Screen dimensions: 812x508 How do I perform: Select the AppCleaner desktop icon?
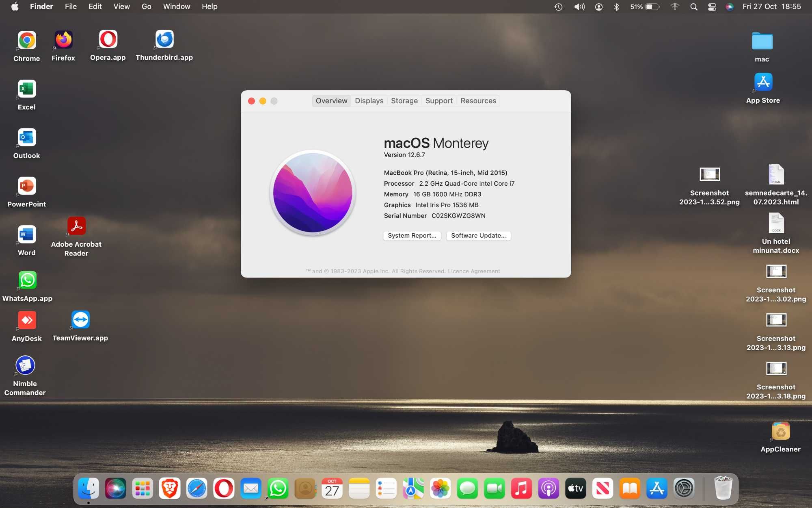tap(781, 431)
